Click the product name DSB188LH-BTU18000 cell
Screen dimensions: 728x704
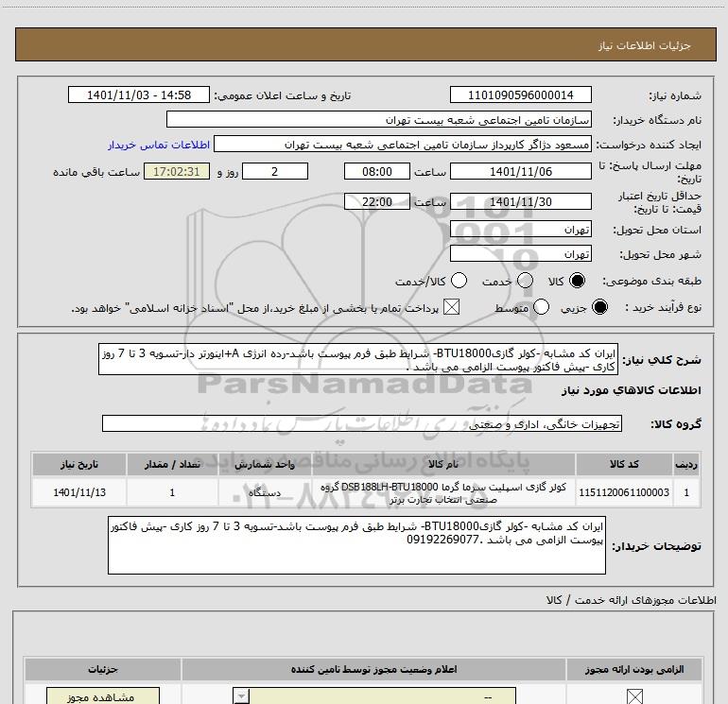pos(443,492)
